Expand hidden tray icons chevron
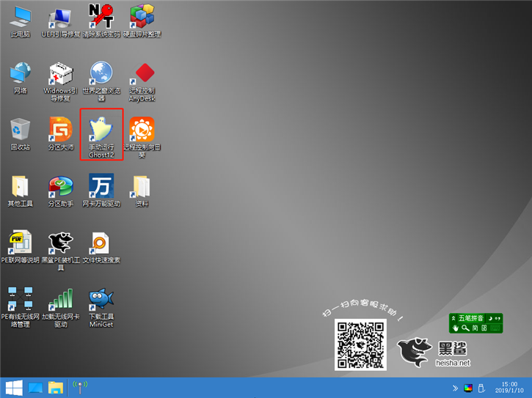The width and height of the screenshot is (532, 398). click(455, 388)
